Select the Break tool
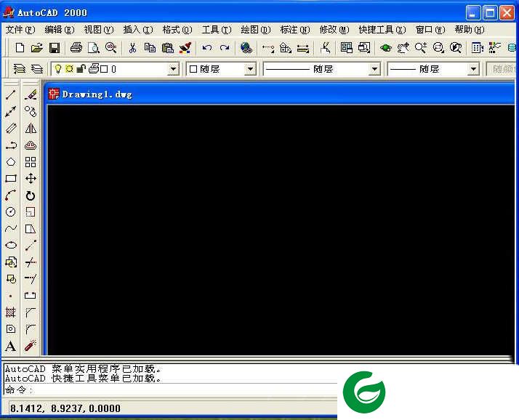The width and height of the screenshot is (519, 420). pyautogui.click(x=31, y=296)
